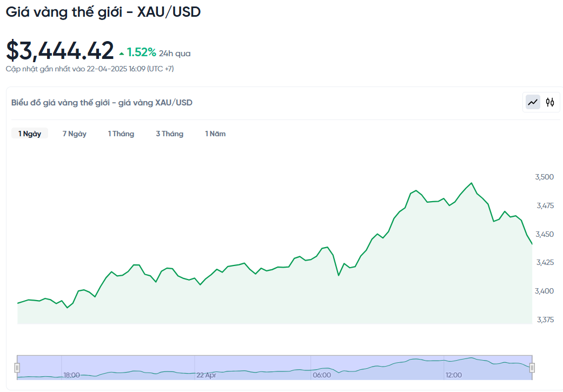Click the 12:00 marker in the navigator
This screenshot has width=563, height=392.
pos(454,375)
